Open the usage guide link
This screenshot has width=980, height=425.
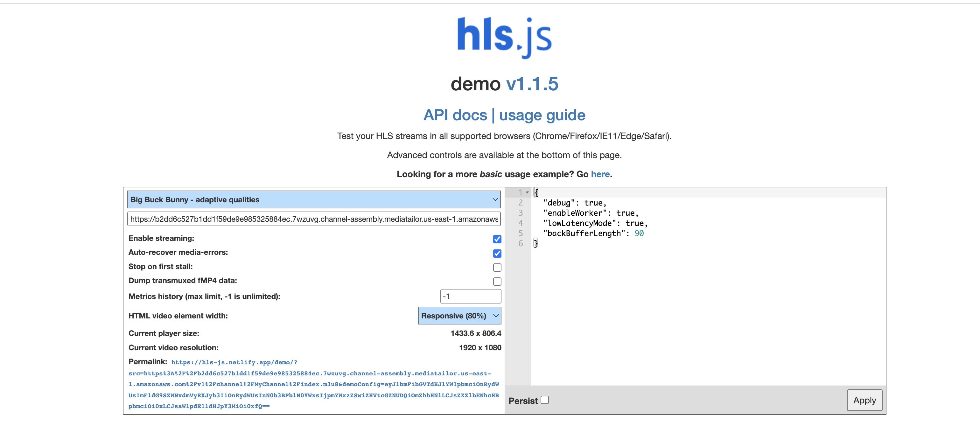pos(542,115)
